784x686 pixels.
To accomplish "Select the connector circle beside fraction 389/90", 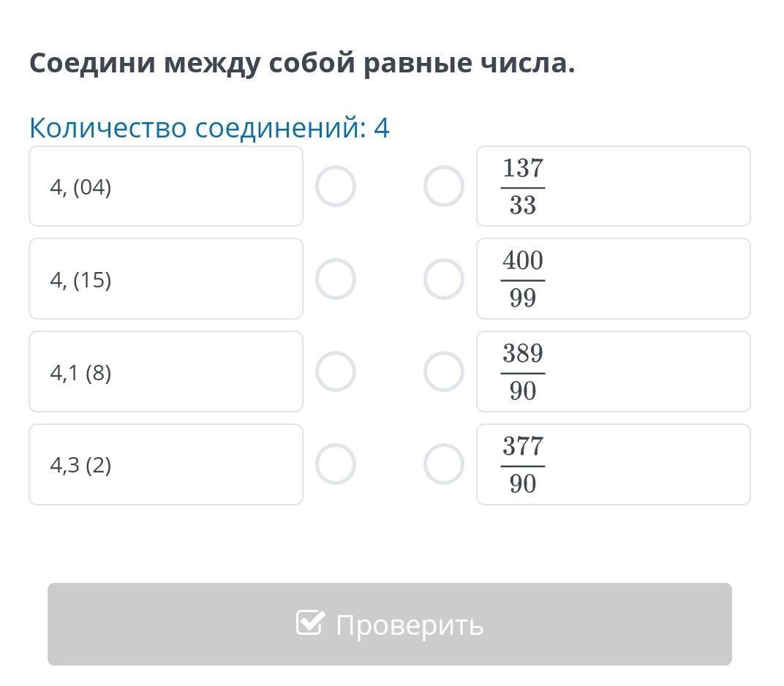I will click(x=444, y=372).
